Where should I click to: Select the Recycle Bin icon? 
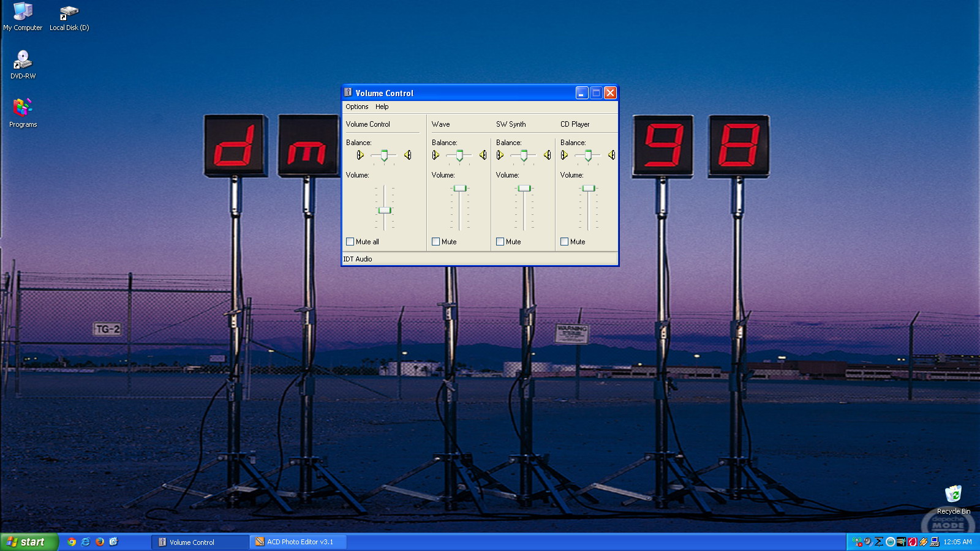pyautogui.click(x=953, y=500)
